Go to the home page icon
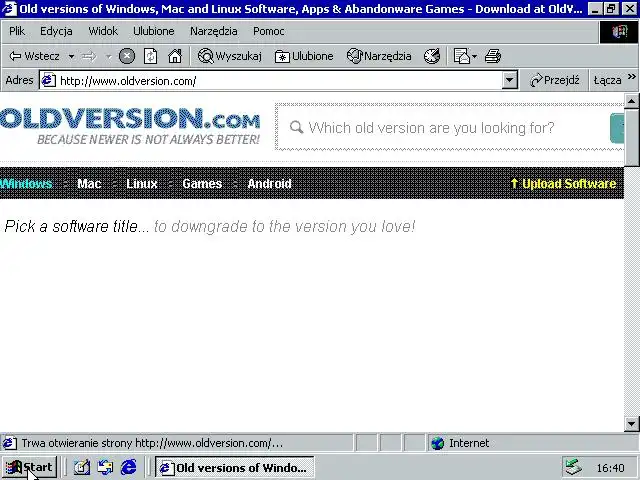 click(x=175, y=56)
